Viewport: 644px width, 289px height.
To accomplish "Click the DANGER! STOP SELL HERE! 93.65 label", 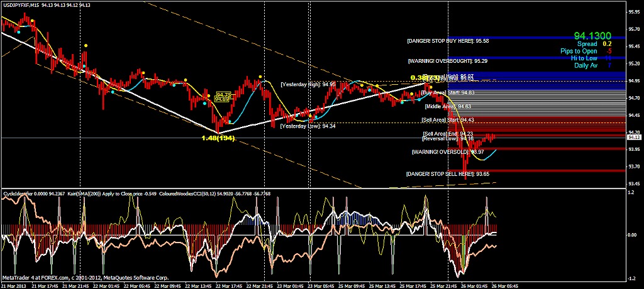I will coord(448,174).
